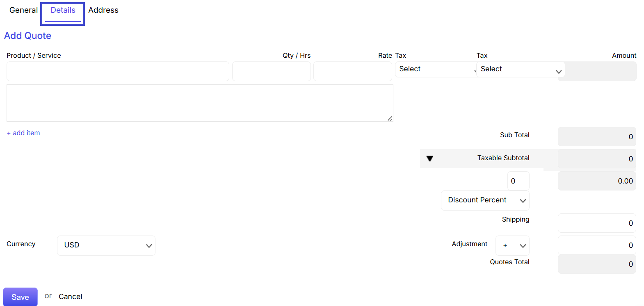
Task: Cancel adding the quote
Action: pos(70,297)
